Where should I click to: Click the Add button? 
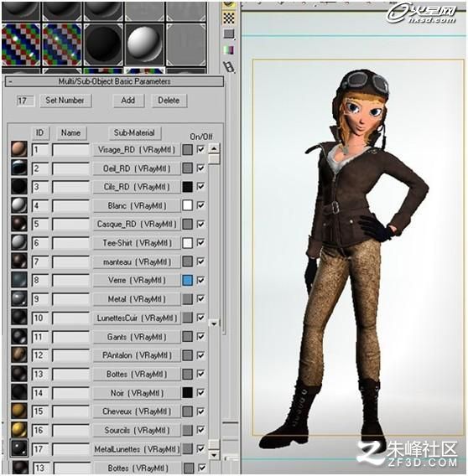pos(128,101)
